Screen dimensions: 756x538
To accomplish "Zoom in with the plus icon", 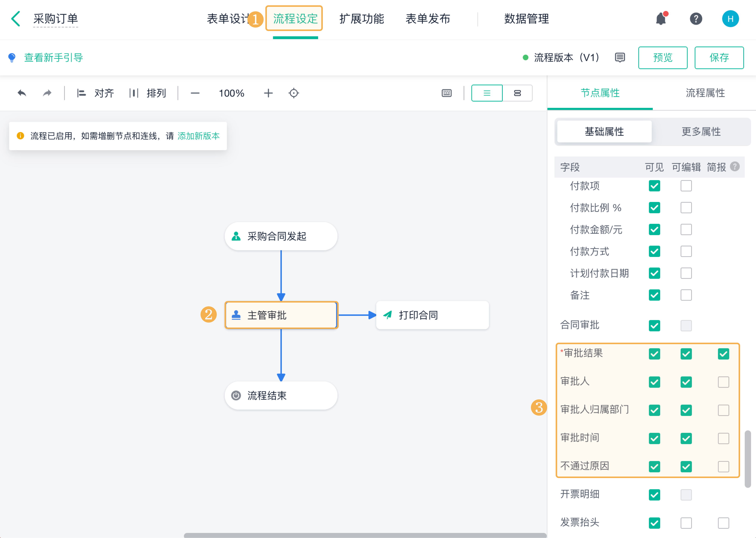I will 268,93.
